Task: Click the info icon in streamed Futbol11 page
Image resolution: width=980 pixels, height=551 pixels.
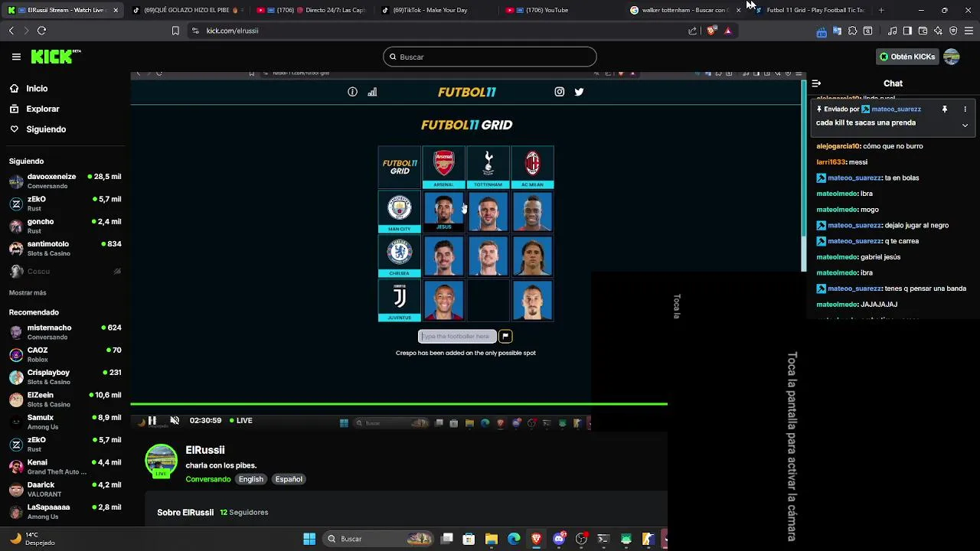Action: (x=352, y=92)
